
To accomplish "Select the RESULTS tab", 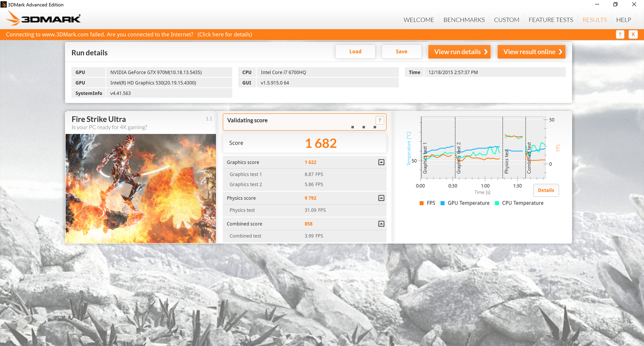I will (x=595, y=20).
